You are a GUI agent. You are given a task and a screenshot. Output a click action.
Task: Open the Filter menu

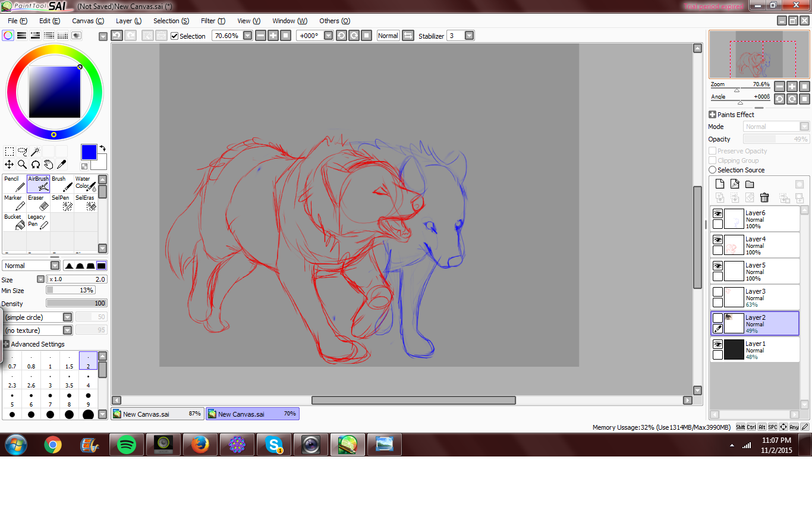point(212,21)
